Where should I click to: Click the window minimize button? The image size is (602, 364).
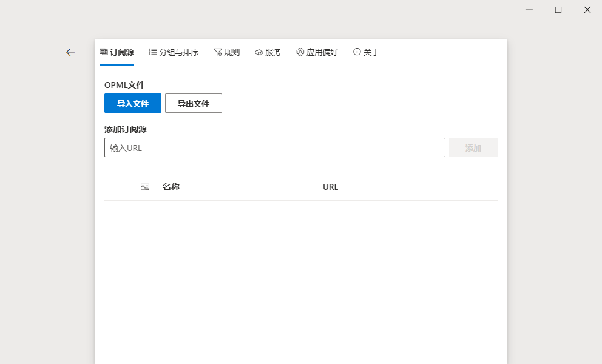click(x=529, y=10)
